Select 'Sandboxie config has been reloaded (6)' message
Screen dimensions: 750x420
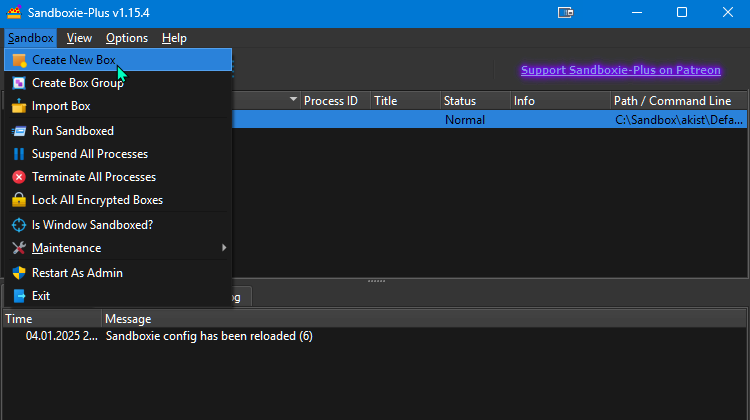tap(209, 336)
